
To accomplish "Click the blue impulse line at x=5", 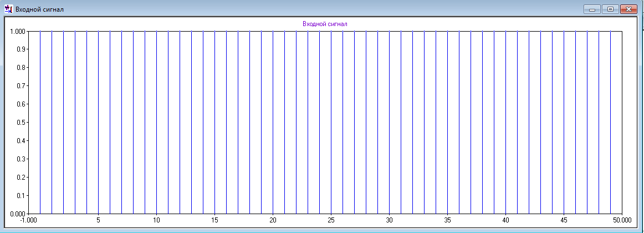I will click(98, 123).
